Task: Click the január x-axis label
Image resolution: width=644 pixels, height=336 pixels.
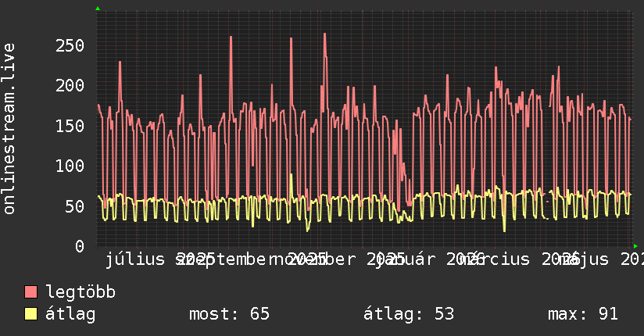Action: point(406,259)
